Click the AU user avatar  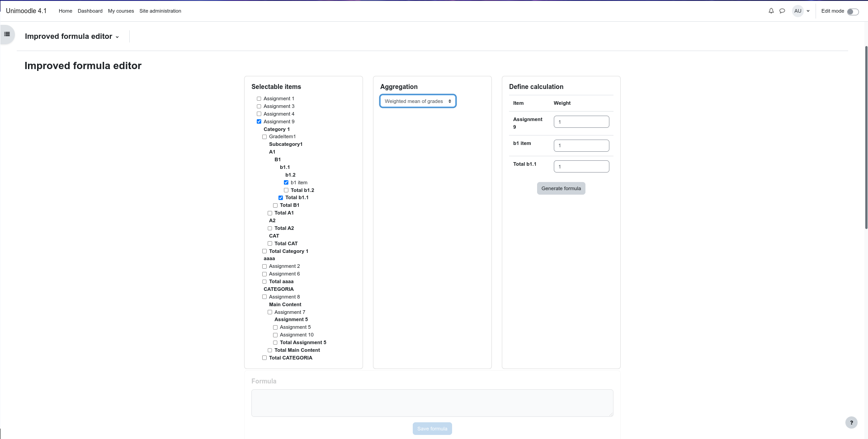[x=798, y=11]
